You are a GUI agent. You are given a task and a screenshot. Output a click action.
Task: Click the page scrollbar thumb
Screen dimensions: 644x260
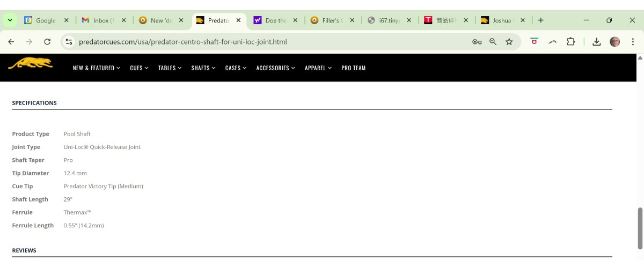640,228
